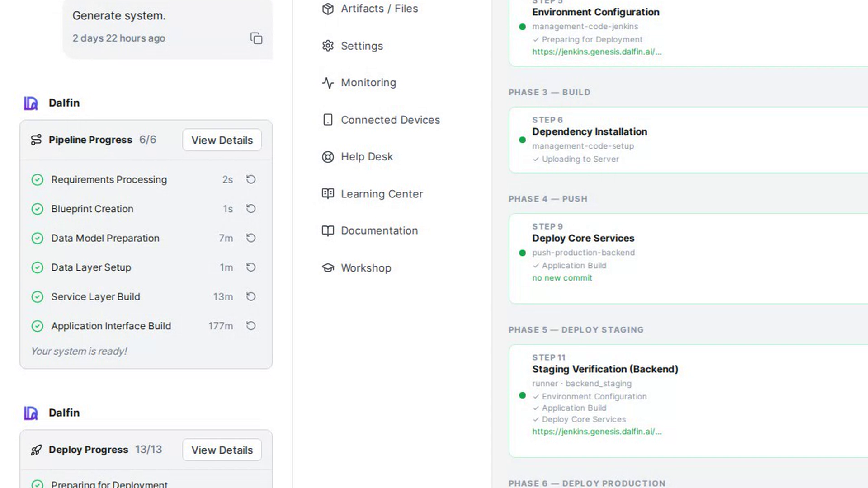The image size is (868, 488).
Task: Click the Deploy Progress rocket icon
Action: click(x=36, y=450)
